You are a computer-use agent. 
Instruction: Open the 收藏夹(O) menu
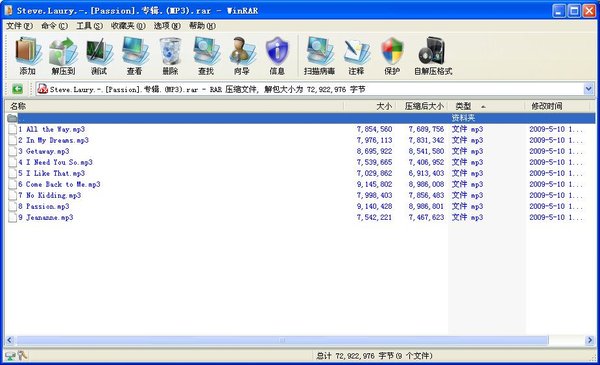click(x=128, y=26)
